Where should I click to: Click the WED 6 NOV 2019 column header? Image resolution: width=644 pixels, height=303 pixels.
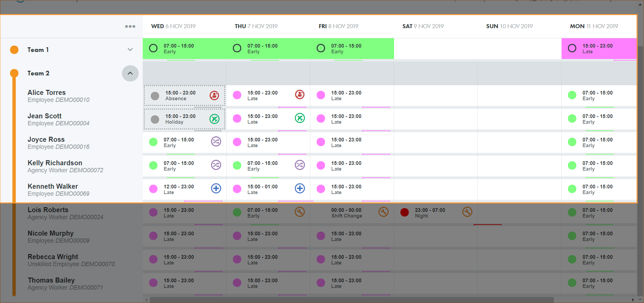point(173,26)
